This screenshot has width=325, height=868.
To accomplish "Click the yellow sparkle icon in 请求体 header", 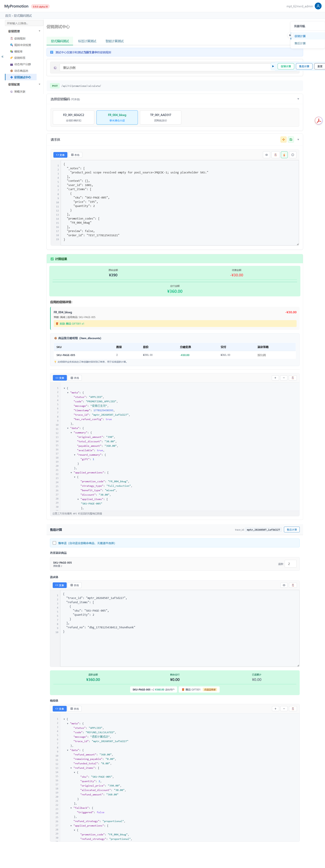I will click(x=283, y=140).
